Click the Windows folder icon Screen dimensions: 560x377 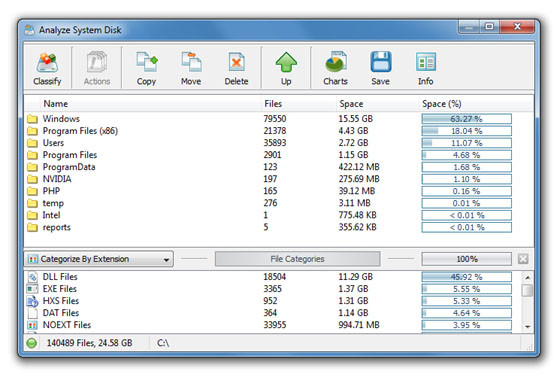32,119
